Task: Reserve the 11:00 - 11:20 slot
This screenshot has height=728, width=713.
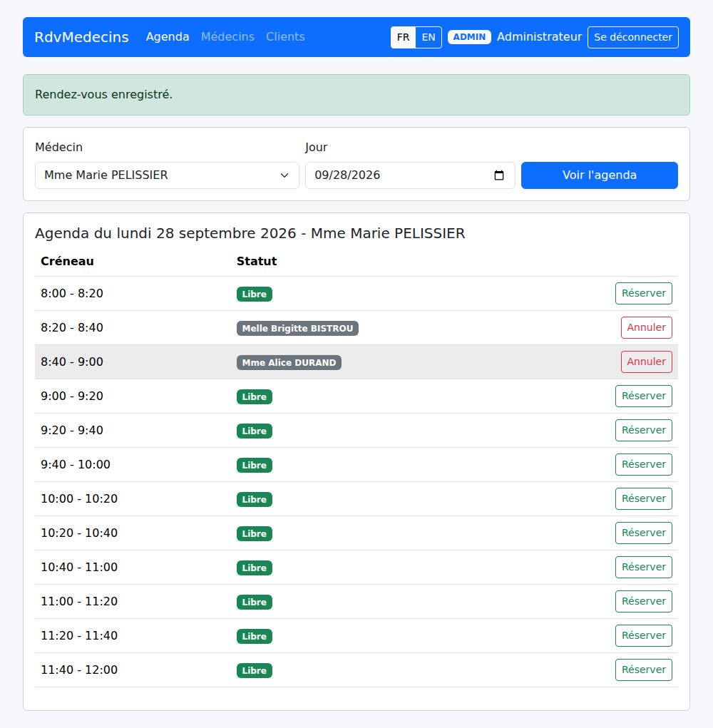Action: pos(643,601)
